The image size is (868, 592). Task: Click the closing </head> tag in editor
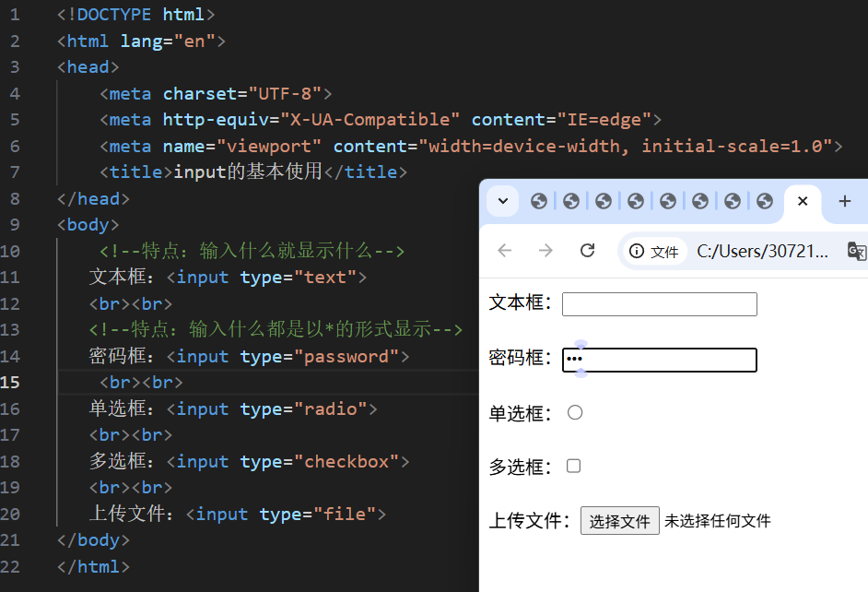click(x=93, y=199)
